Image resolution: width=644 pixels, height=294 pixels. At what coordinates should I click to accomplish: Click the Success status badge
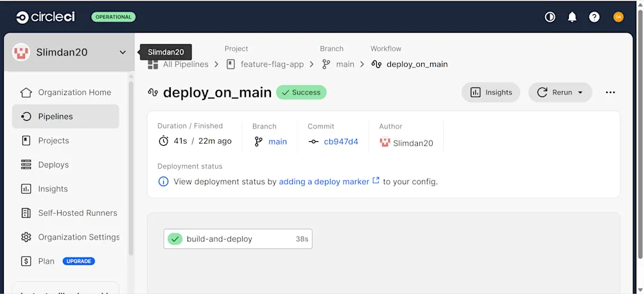coord(301,92)
